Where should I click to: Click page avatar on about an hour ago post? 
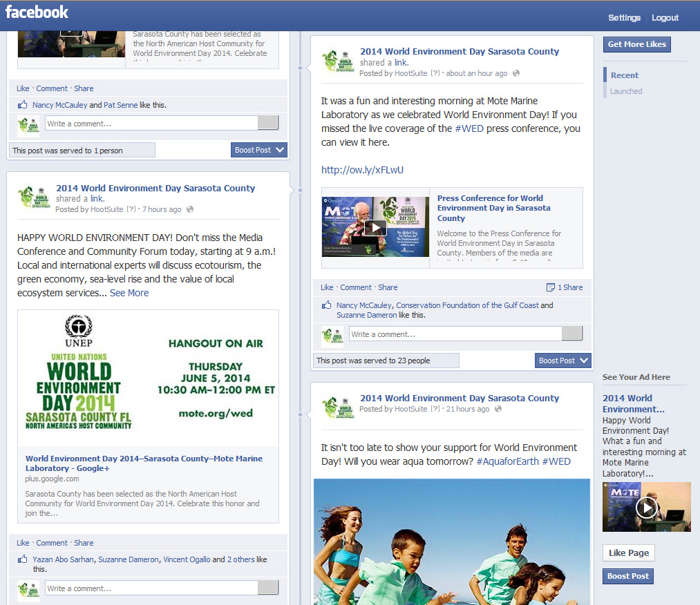[x=338, y=61]
